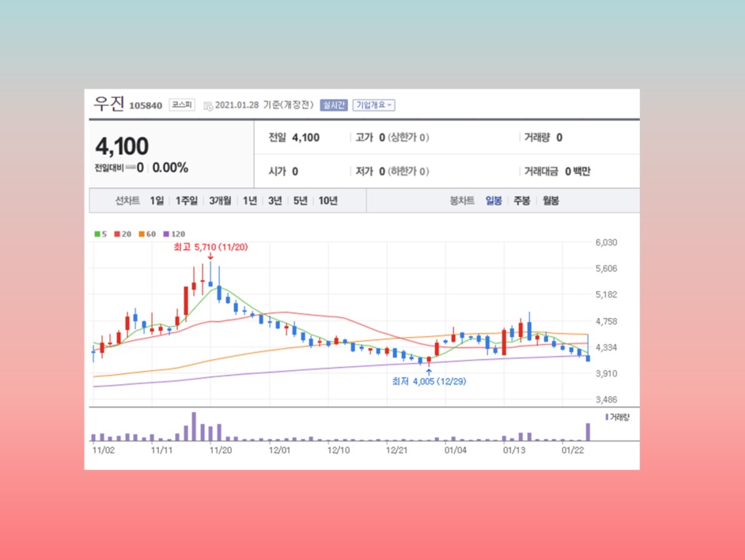
Task: Click the green 5-day moving average swatch
Action: click(97, 234)
